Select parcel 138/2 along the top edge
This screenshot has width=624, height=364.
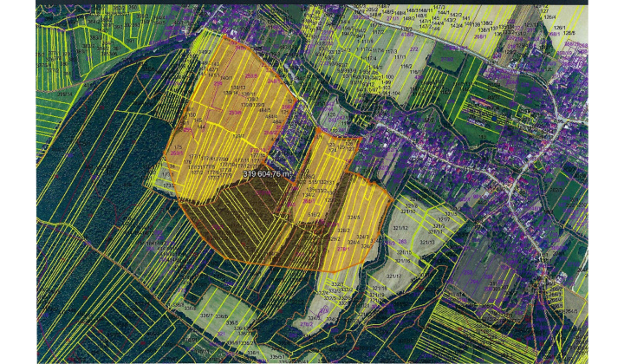(486, 23)
